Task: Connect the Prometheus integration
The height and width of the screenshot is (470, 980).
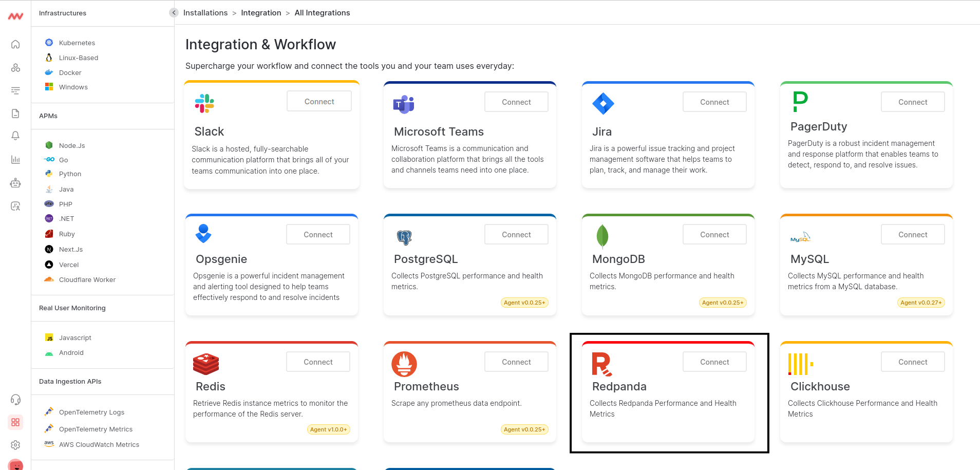Action: [x=516, y=362]
